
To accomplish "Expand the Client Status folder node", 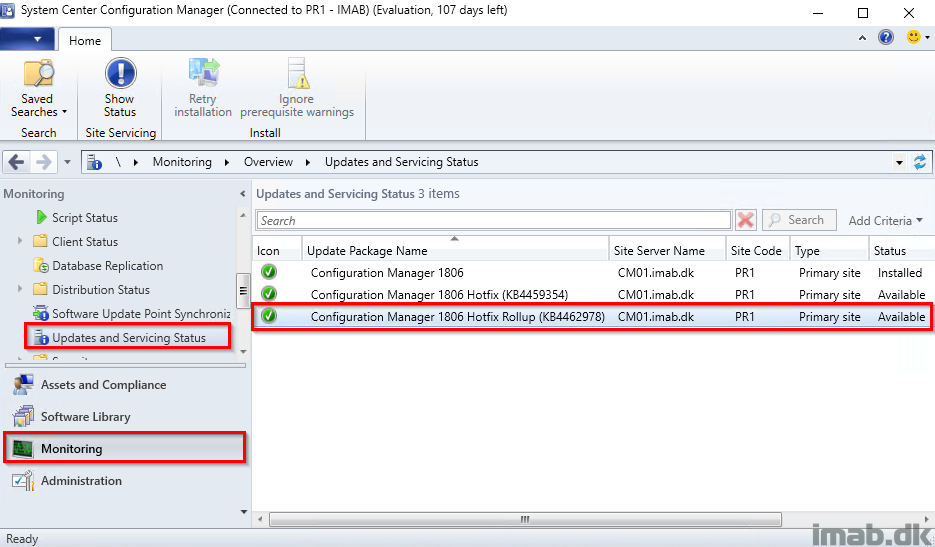I will [20, 241].
